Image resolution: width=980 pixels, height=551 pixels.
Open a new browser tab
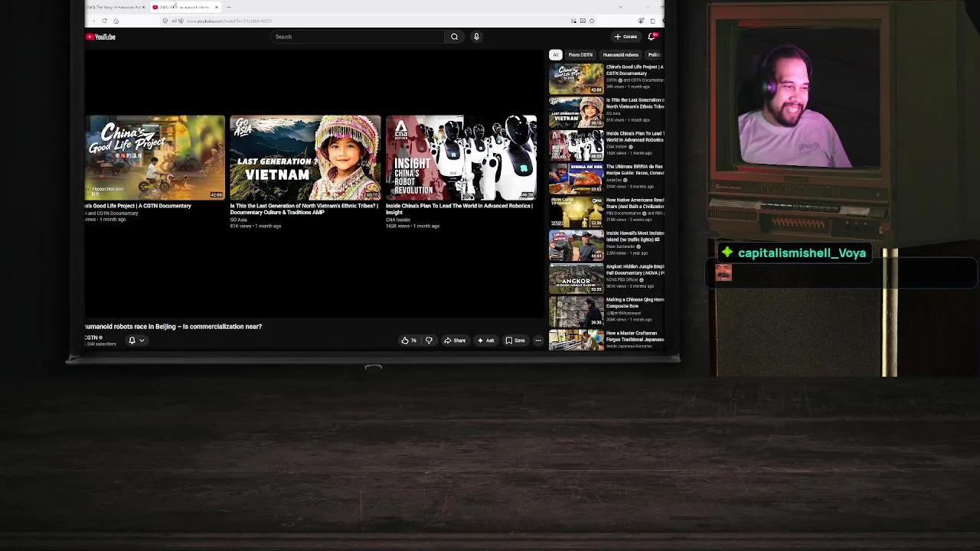(228, 7)
